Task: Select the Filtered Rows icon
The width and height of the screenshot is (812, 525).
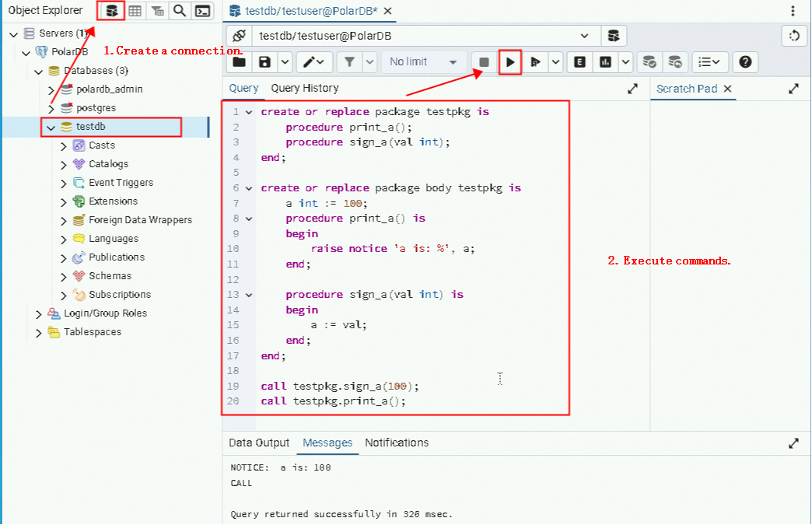Action: pos(158,10)
